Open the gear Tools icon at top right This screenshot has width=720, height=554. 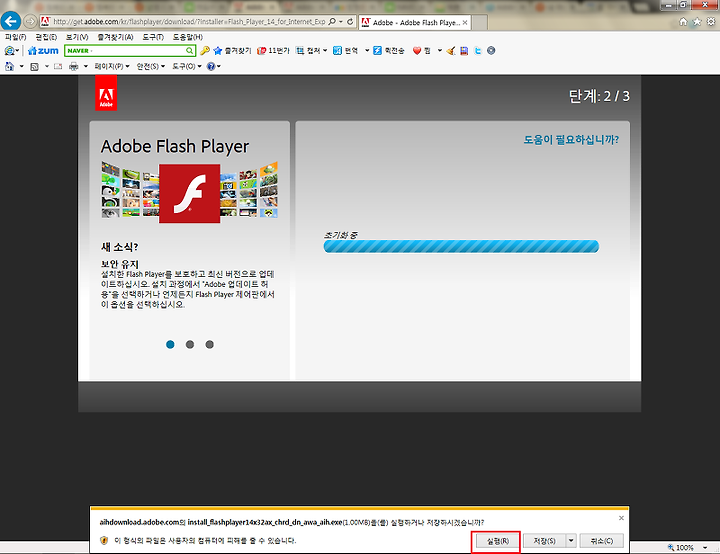click(711, 22)
